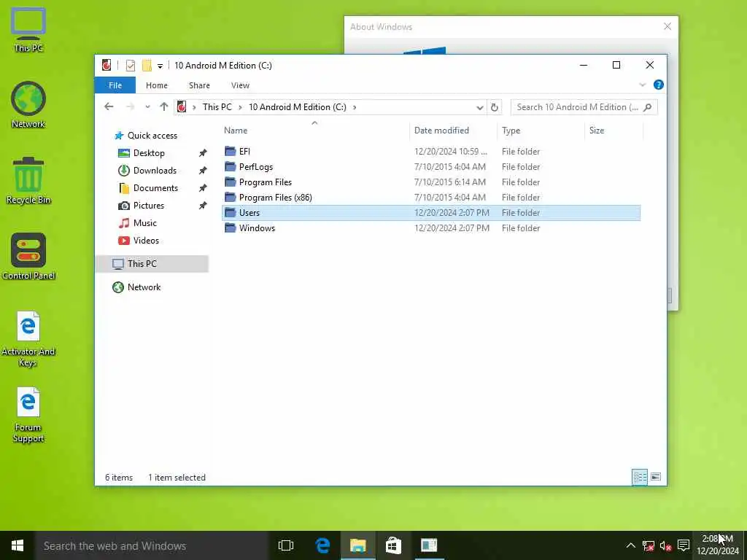Sort by the Name column header
This screenshot has width=747, height=560.
pyautogui.click(x=314, y=131)
